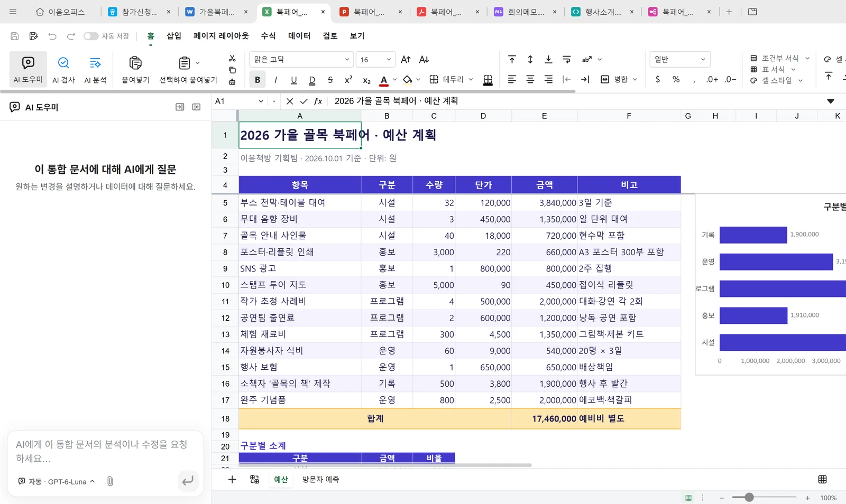Click the copy icon in the ribbon
The image size is (846, 504).
click(232, 70)
